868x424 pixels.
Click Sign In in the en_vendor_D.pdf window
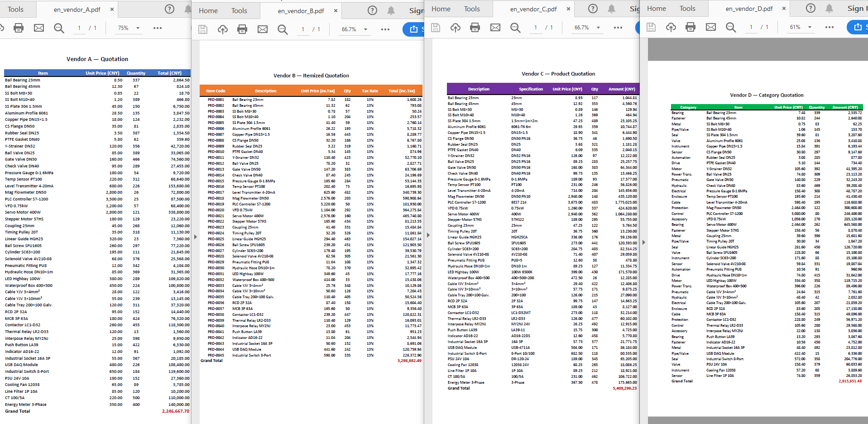point(858,9)
